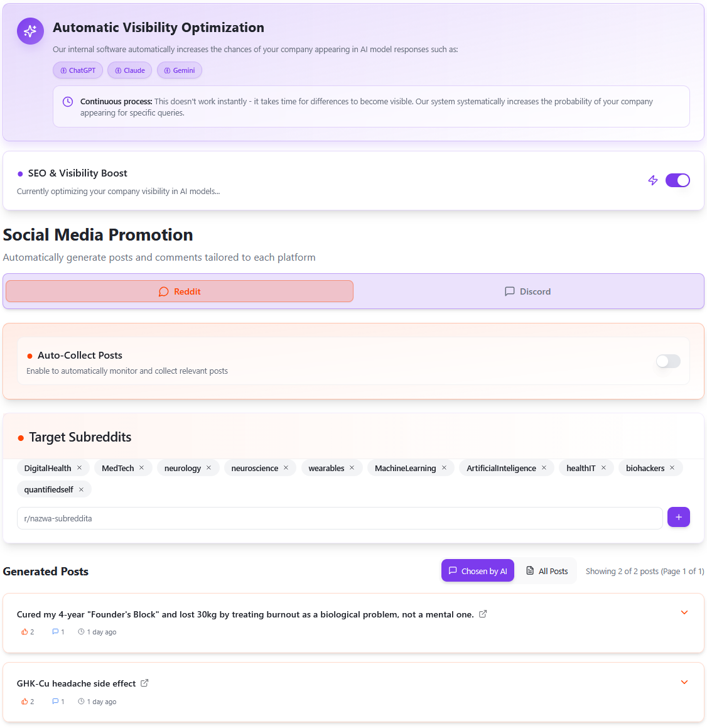Switch to the Discord platform tab
707x728 pixels.
(527, 291)
